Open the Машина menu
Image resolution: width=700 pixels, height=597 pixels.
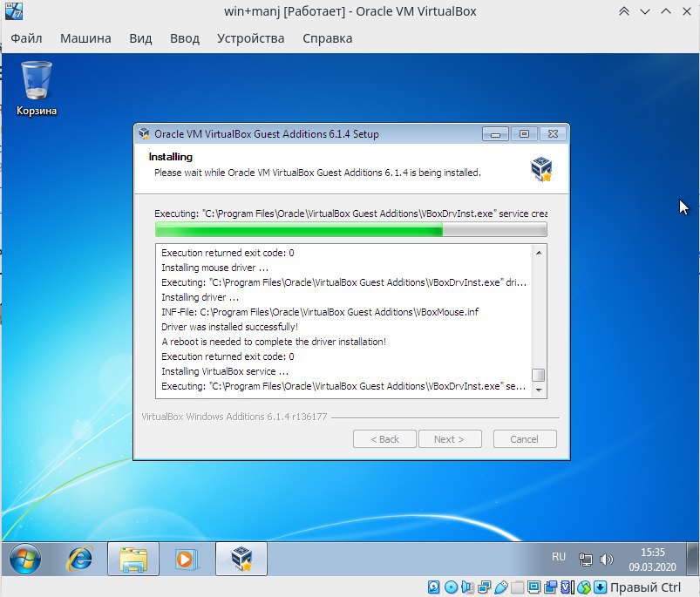[x=85, y=38]
